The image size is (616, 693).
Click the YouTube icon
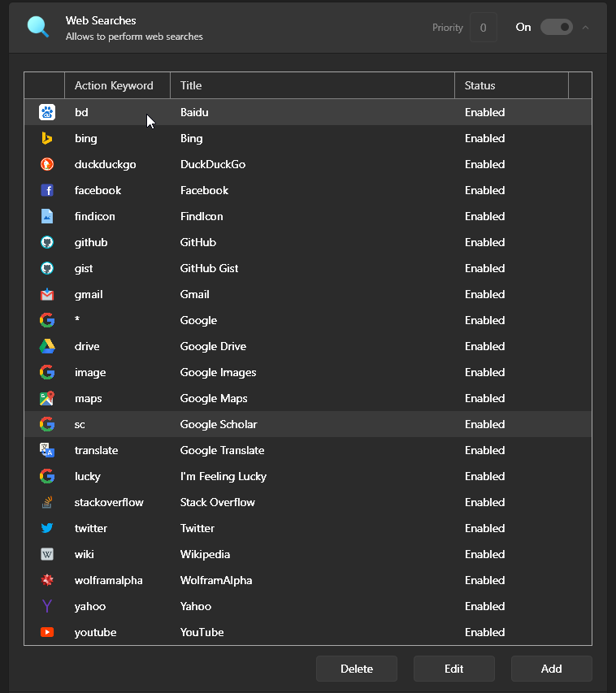click(x=46, y=632)
